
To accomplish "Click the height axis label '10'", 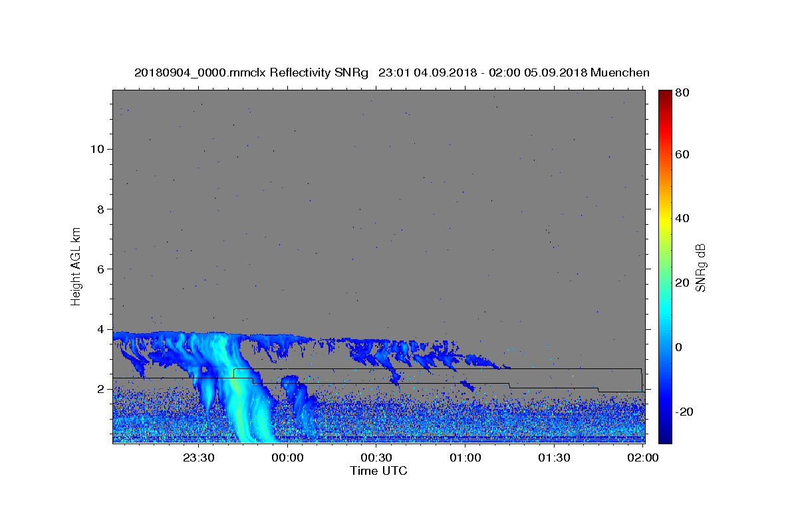I will tap(96, 149).
